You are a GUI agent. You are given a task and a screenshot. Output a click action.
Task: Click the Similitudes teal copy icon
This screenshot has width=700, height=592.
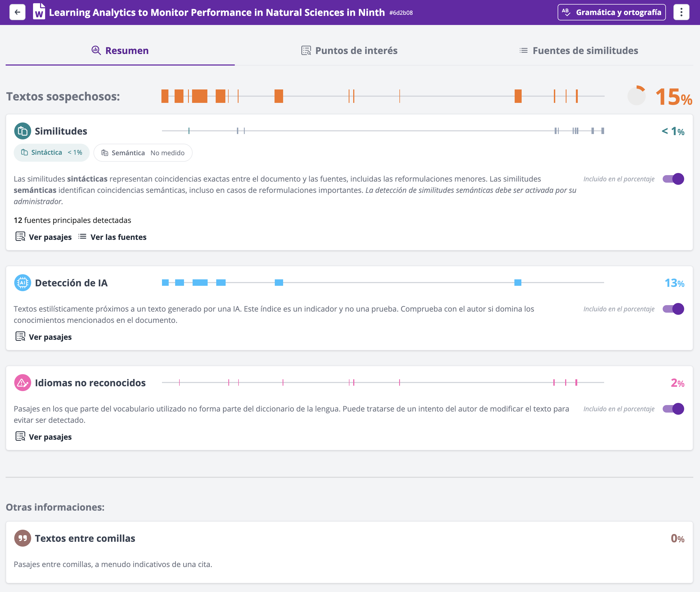pos(23,131)
